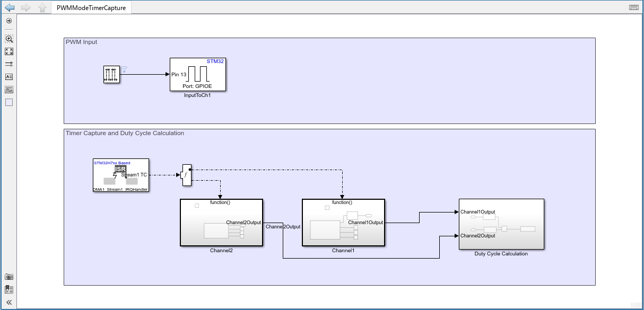This screenshot has width=644, height=310.
Task: Open the PWMModeTimerCapture tab
Action: 91,7
